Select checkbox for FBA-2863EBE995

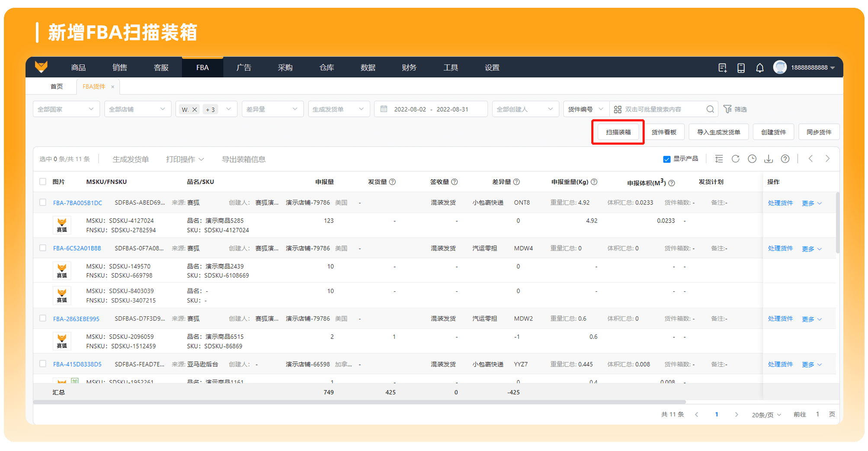click(x=43, y=318)
